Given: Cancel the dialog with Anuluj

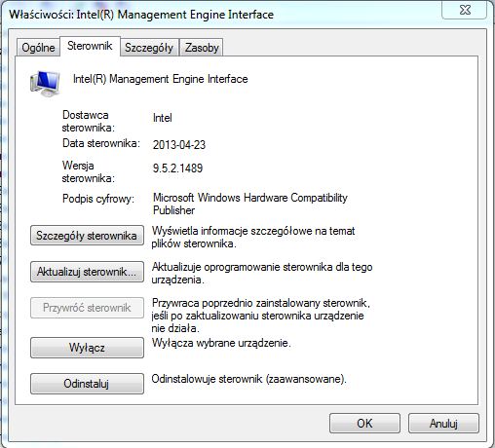Looking at the screenshot, I should (x=443, y=423).
